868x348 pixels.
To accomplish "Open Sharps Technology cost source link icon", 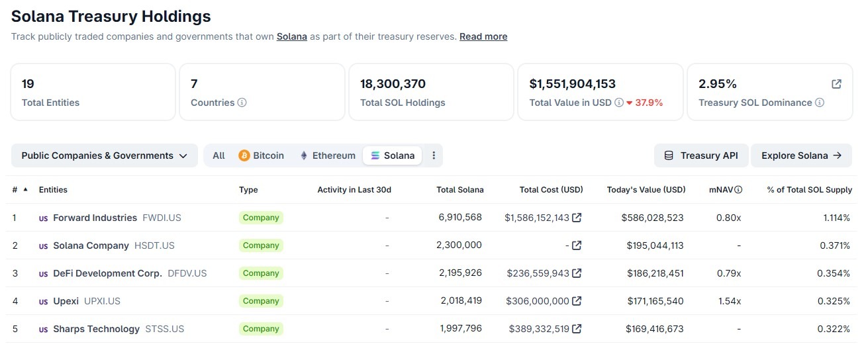I will coord(577,329).
